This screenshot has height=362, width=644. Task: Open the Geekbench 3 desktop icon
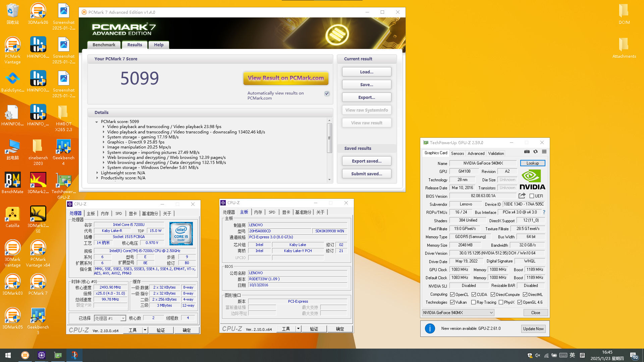(x=38, y=321)
